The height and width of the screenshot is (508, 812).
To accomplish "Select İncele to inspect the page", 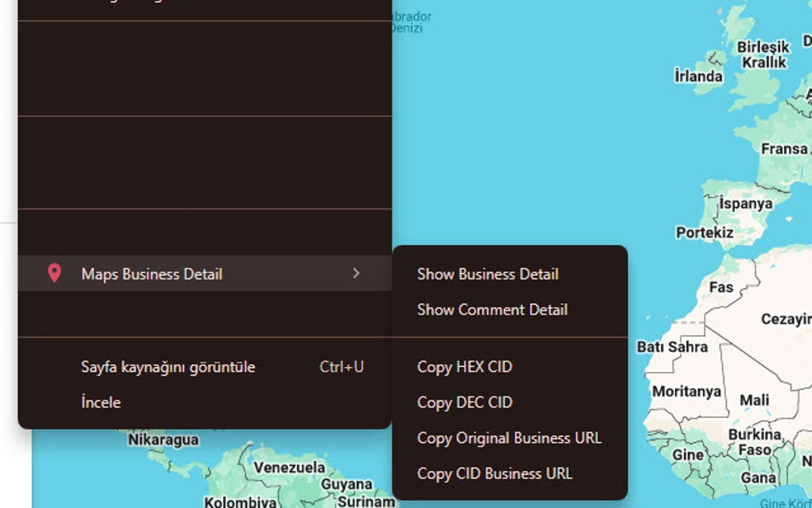I will point(101,402).
